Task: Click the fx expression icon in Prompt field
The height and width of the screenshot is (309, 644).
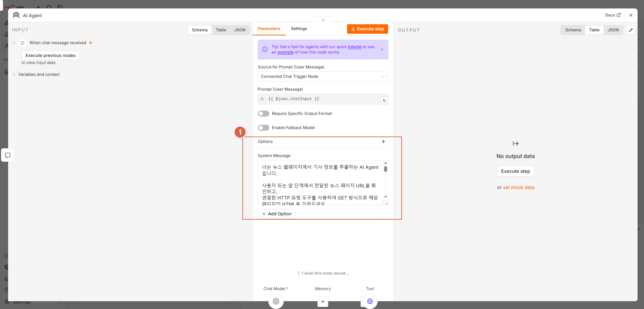Action: pyautogui.click(x=262, y=99)
